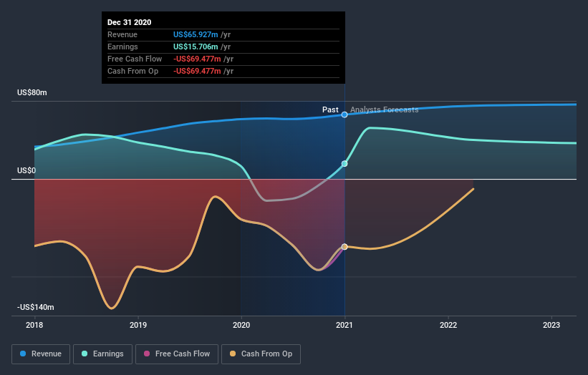Click the 2020 x-axis label
Screen dimensions: 588x375
click(x=241, y=325)
